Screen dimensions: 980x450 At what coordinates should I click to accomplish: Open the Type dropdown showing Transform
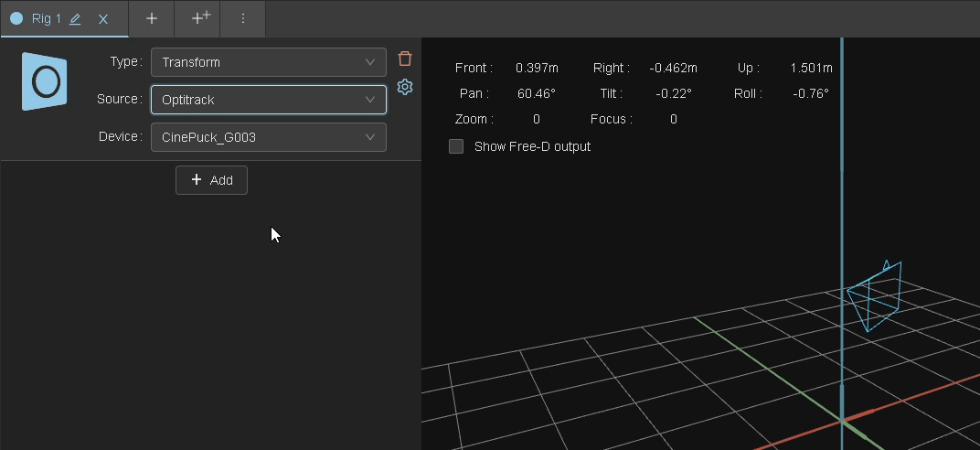pyautogui.click(x=268, y=62)
